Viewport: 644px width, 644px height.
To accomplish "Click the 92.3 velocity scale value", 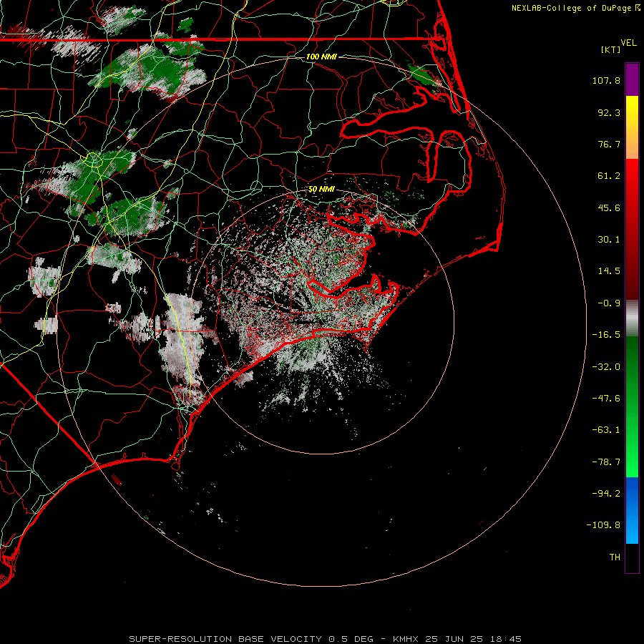I will pos(609,112).
